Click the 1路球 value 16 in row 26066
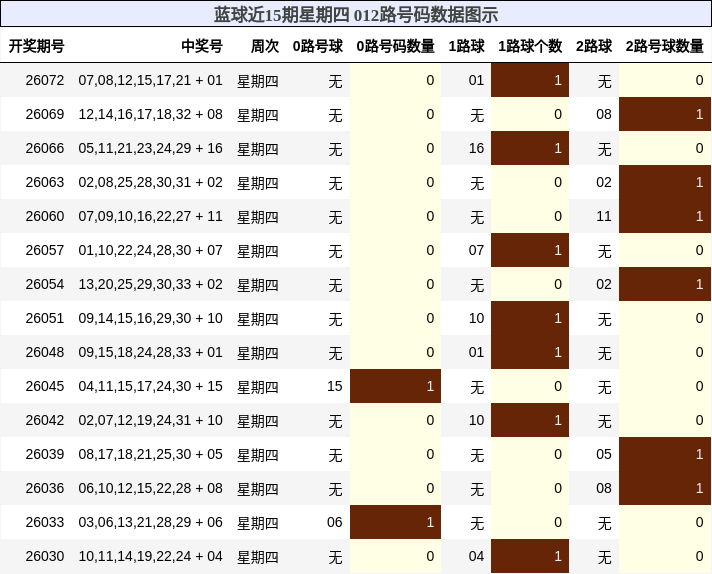This screenshot has width=712, height=574. pos(476,148)
